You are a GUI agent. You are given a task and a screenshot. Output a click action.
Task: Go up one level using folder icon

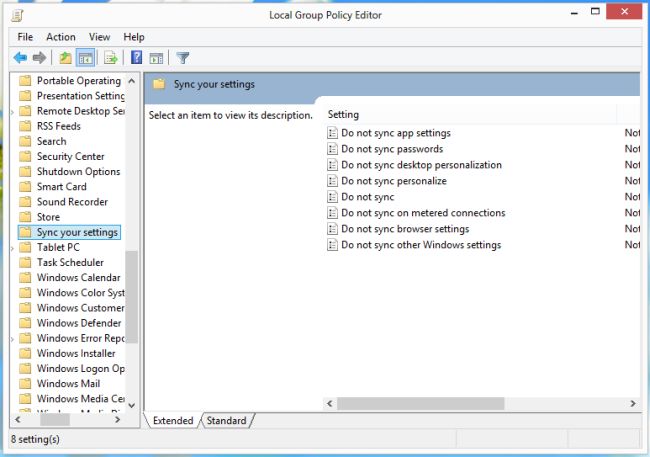[65, 58]
